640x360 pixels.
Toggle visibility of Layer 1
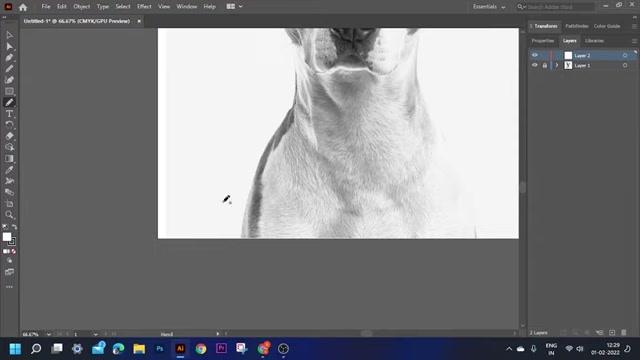tap(535, 65)
